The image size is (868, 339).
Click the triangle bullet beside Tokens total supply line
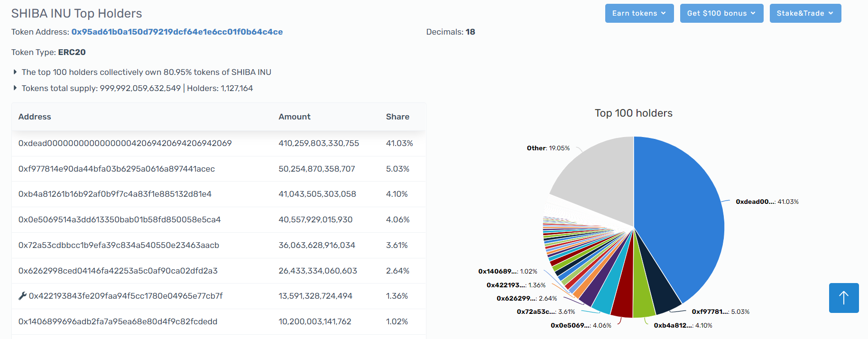(x=15, y=88)
